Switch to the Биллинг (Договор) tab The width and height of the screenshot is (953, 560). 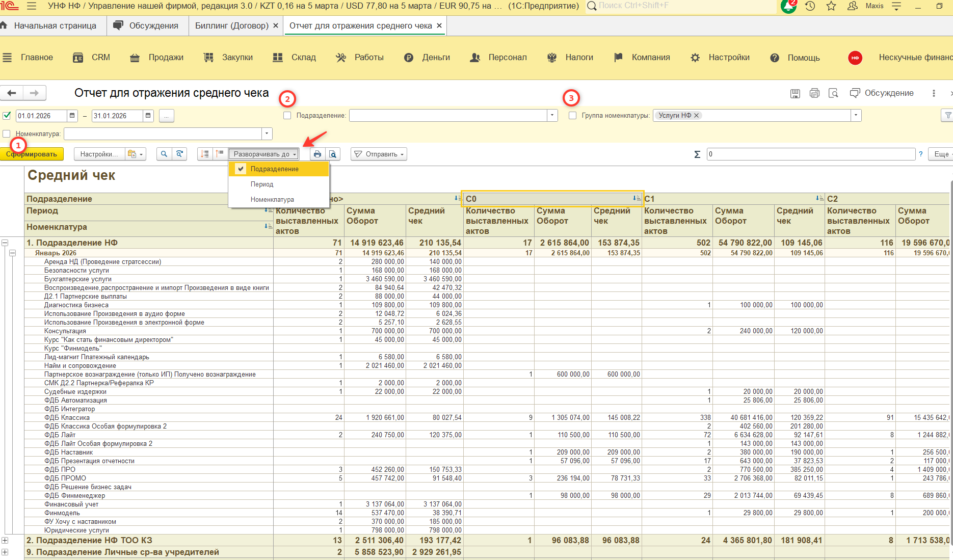click(232, 25)
